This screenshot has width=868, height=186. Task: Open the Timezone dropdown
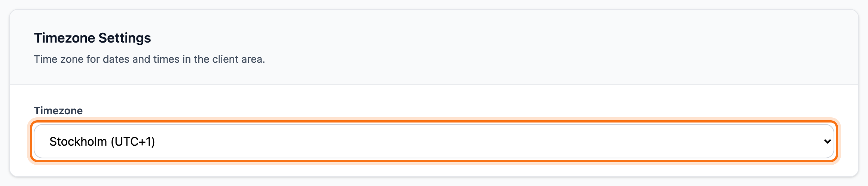coord(434,141)
